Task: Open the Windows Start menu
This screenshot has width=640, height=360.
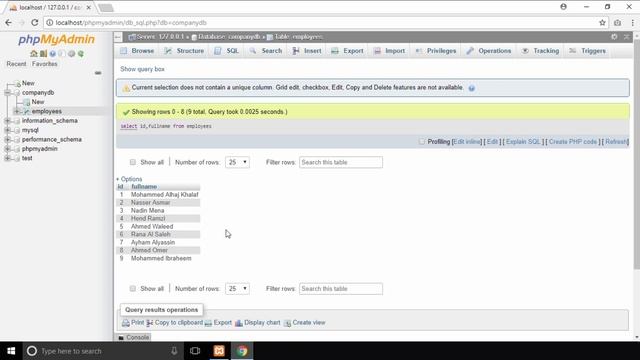Action: (11, 351)
